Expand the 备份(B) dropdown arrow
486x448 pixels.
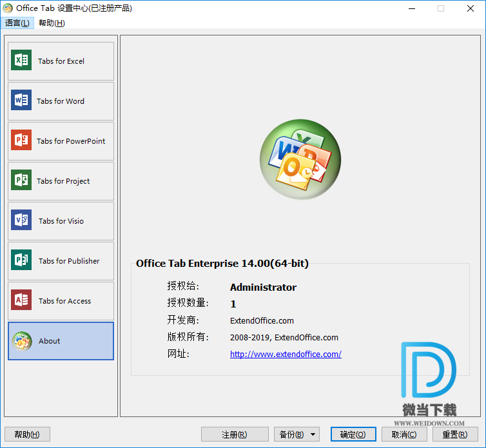coord(313,434)
